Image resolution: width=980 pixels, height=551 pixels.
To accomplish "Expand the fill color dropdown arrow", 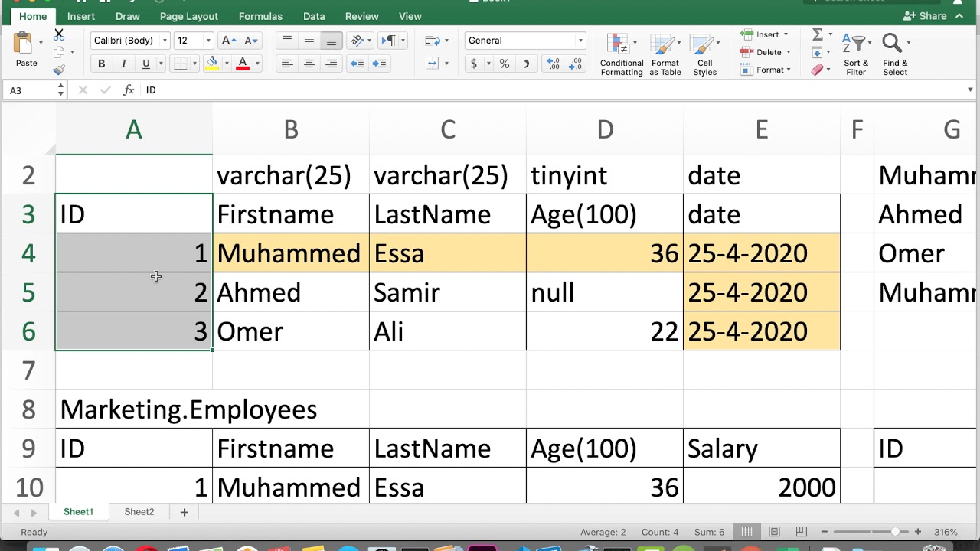I will 226,64.
